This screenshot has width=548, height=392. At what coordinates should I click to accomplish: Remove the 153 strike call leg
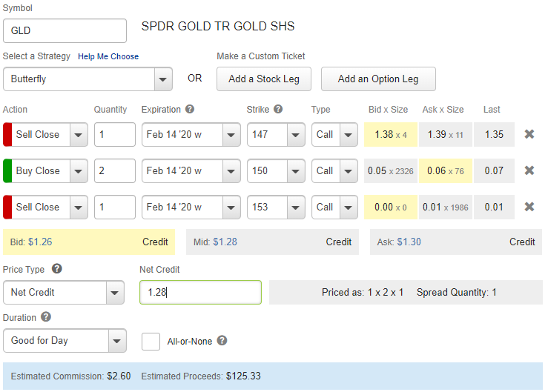[x=529, y=207]
